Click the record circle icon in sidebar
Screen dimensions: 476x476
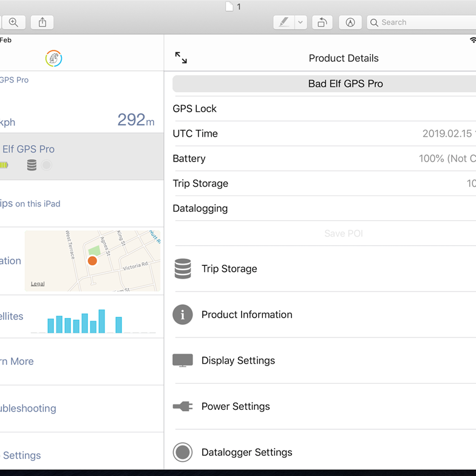pyautogui.click(x=46, y=165)
